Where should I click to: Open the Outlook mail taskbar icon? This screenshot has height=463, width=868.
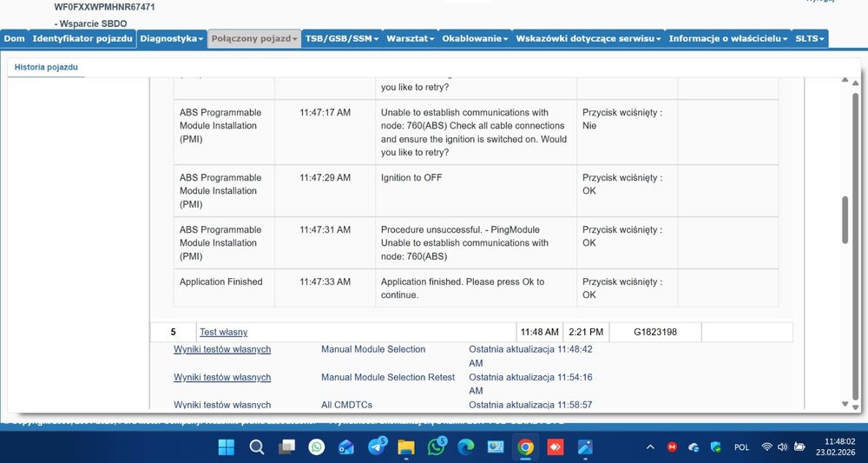(346, 447)
